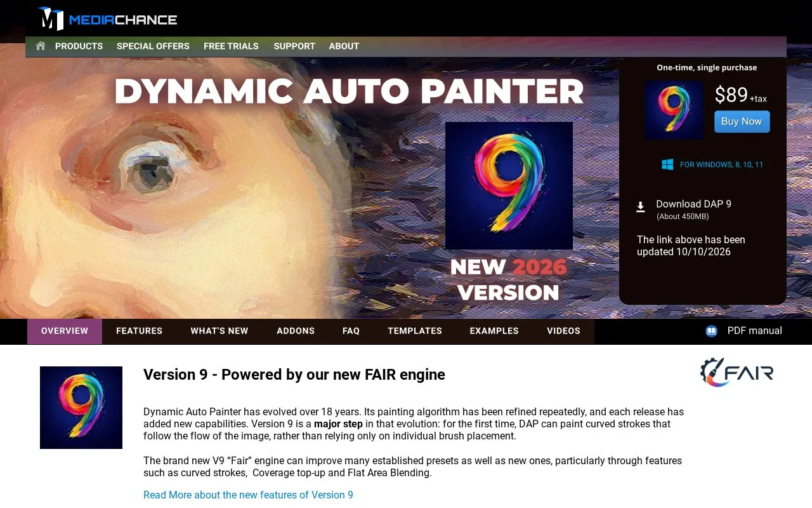The width and height of the screenshot is (812, 508).
Task: Click the FAIR engine logo
Action: coord(737,372)
